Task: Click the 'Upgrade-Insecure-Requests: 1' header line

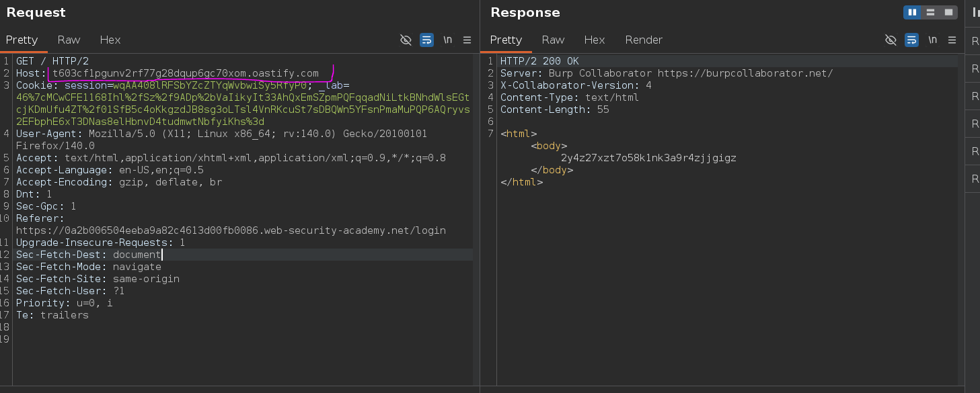Action: click(100, 243)
